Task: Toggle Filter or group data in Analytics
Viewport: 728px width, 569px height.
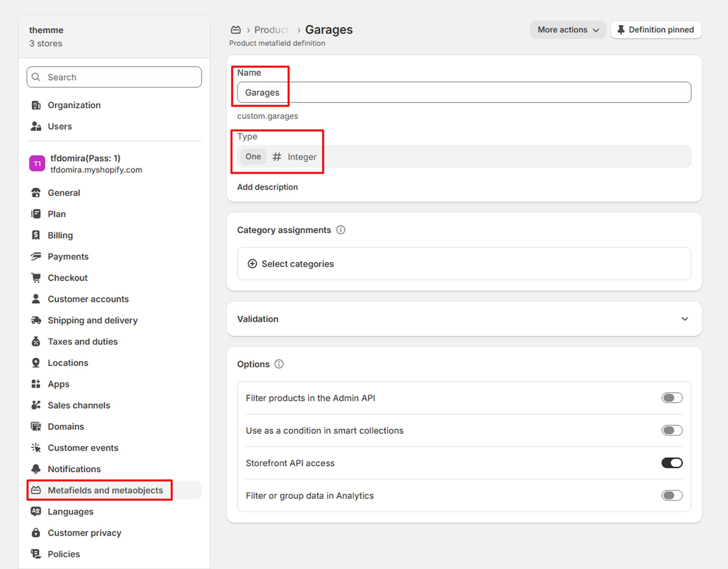Action: click(672, 495)
